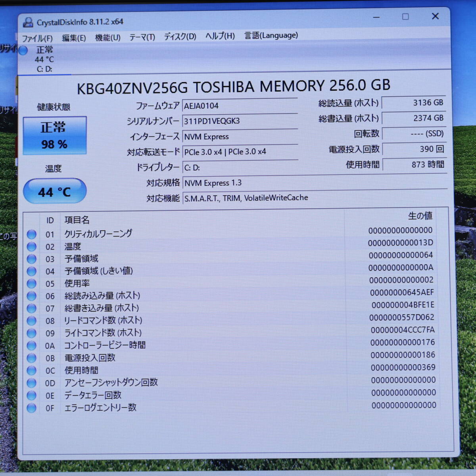The width and height of the screenshot is (476, 476).
Task: Open the 言語(Language) menu
Action: [x=271, y=35]
